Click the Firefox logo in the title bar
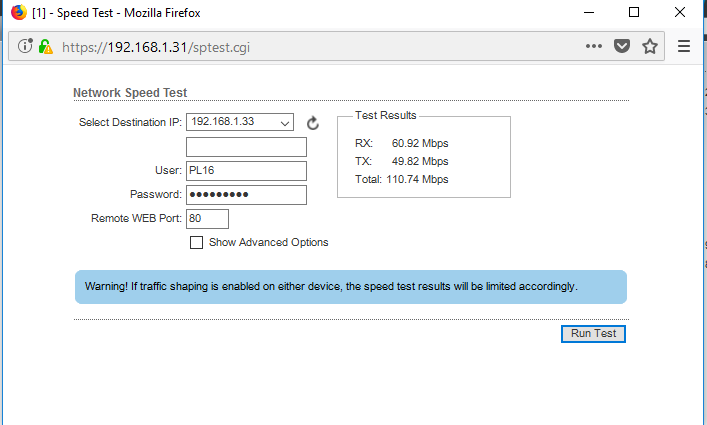707x425 pixels. 17,13
